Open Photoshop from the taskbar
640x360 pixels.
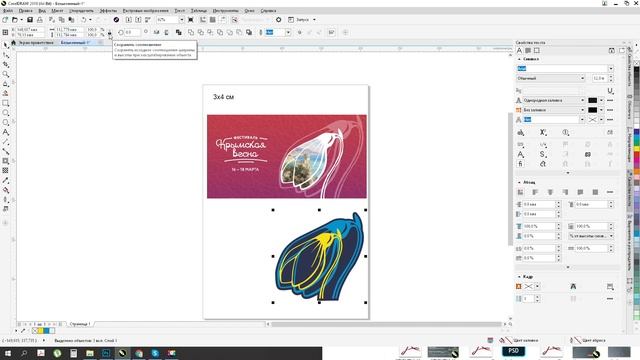pos(106,353)
